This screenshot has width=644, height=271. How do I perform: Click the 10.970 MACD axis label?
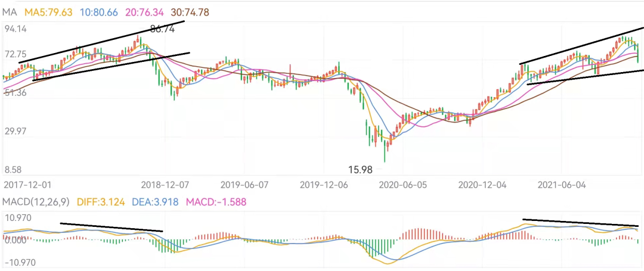tap(17, 219)
